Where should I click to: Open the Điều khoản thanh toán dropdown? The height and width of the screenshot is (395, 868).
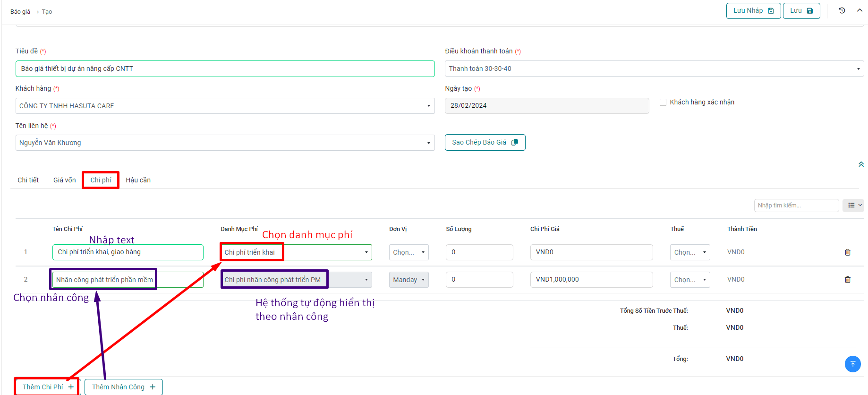click(x=654, y=69)
